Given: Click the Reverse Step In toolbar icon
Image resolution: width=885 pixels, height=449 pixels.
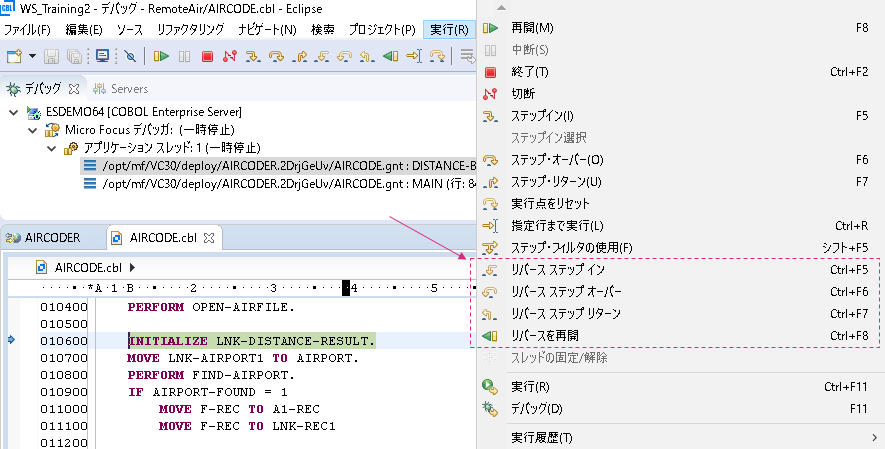Looking at the screenshot, I should pos(322,56).
